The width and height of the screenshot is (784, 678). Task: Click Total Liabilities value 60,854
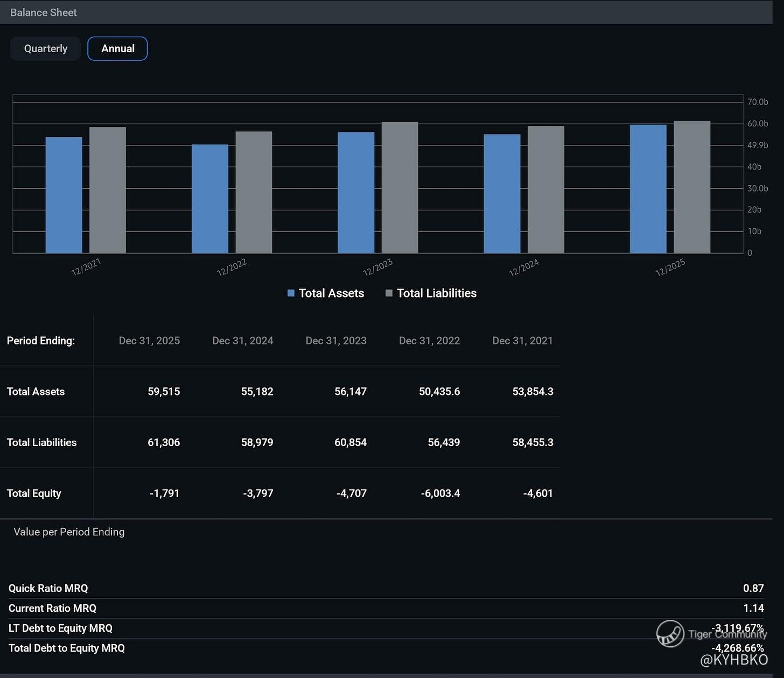(351, 442)
